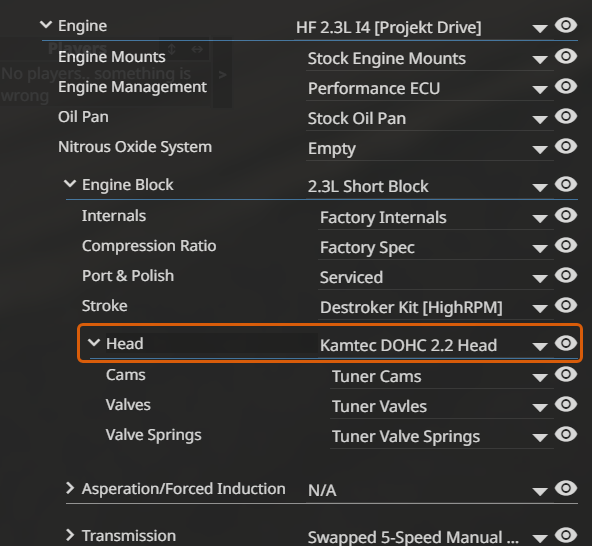Open the Port & Polish Serviced dropdown
Image resolution: width=592 pixels, height=546 pixels.
pyautogui.click(x=540, y=279)
